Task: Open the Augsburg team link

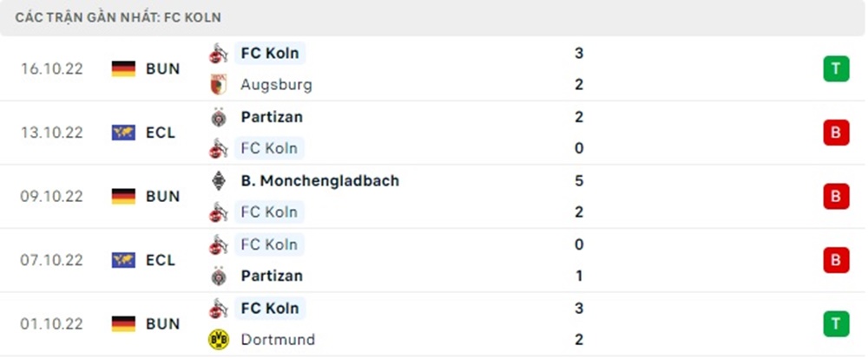Action: click(276, 85)
